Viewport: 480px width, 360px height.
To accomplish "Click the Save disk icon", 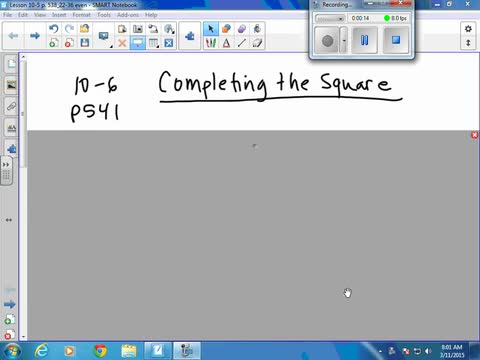I will tap(85, 43).
